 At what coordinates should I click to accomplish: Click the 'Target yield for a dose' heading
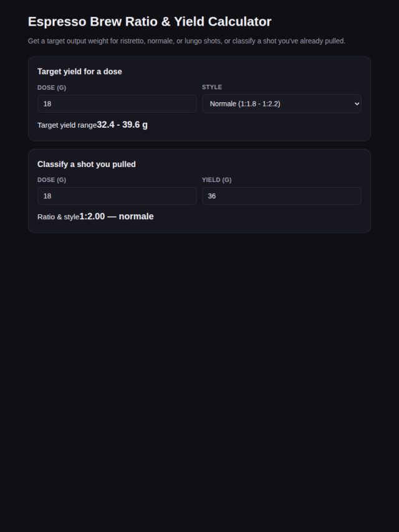point(79,72)
